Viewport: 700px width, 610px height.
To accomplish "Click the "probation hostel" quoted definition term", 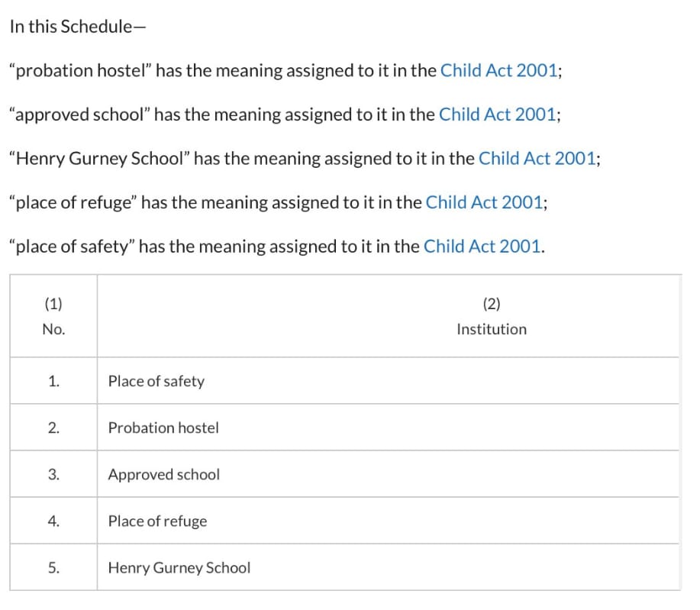I will [x=81, y=70].
